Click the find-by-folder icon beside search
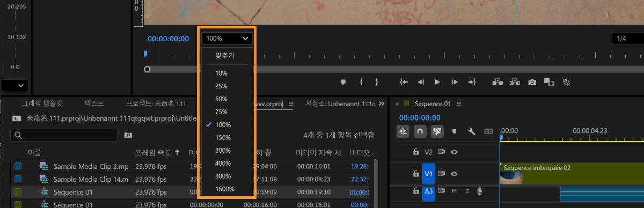The width and height of the screenshot is (644, 208). point(128,135)
